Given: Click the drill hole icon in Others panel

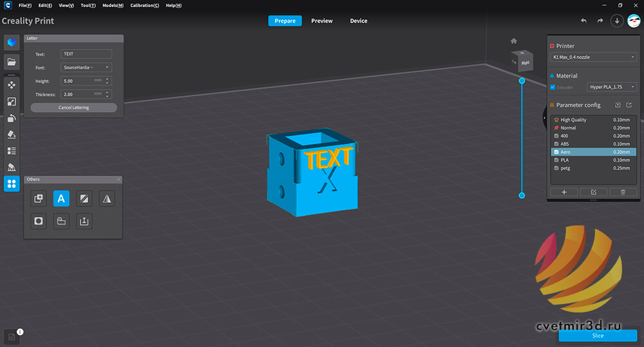Looking at the screenshot, I should pos(38,221).
